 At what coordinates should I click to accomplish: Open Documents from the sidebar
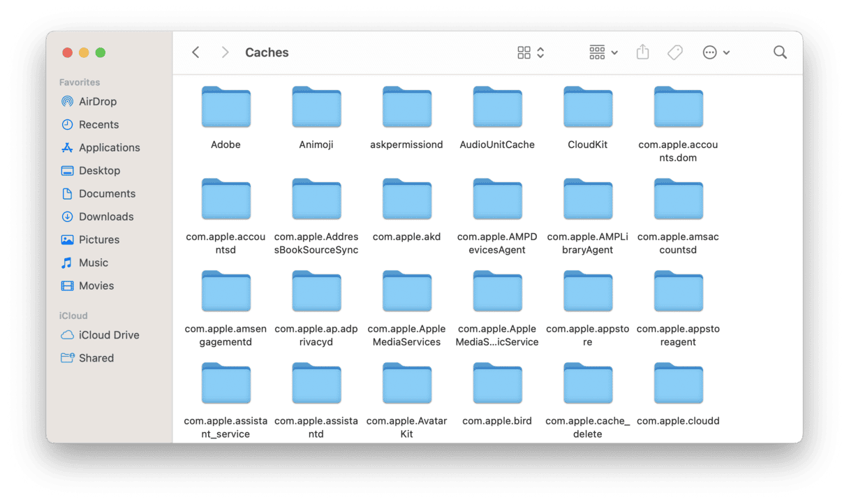tap(107, 193)
